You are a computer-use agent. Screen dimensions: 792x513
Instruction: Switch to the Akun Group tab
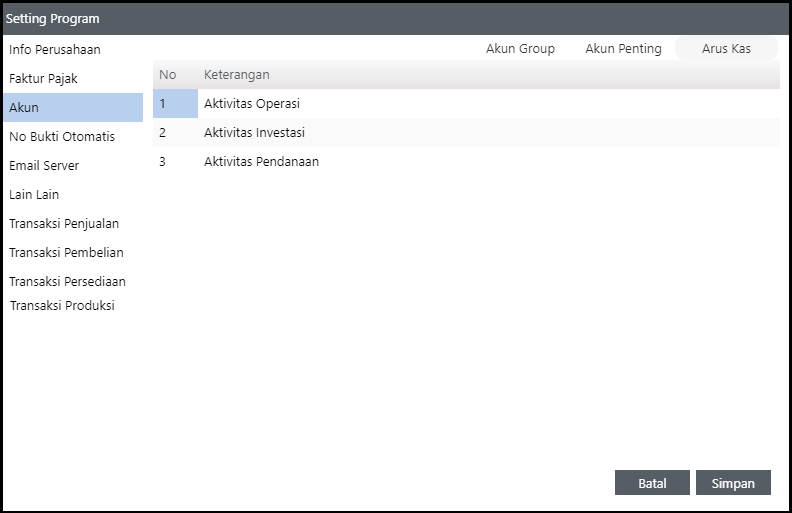[x=520, y=49]
